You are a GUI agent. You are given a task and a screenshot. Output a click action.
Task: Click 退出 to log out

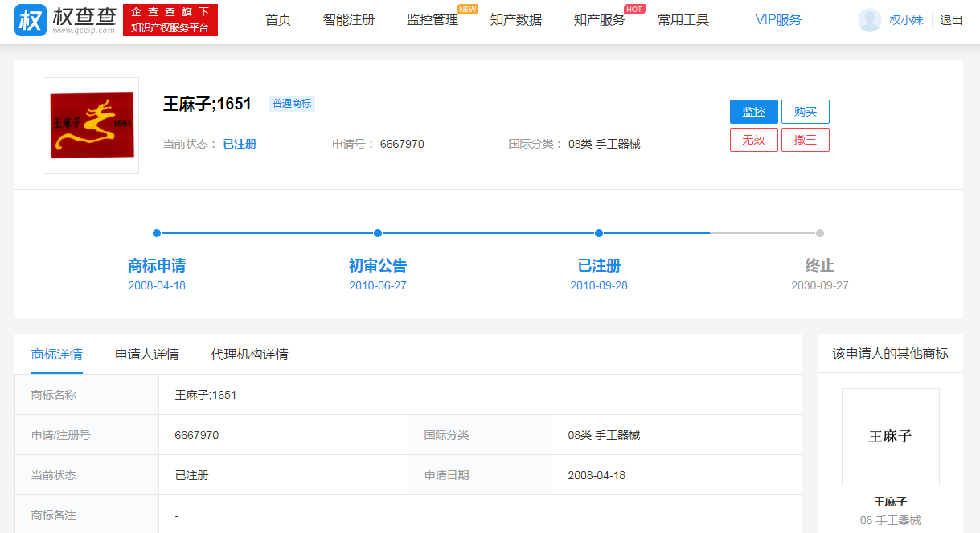[951, 20]
